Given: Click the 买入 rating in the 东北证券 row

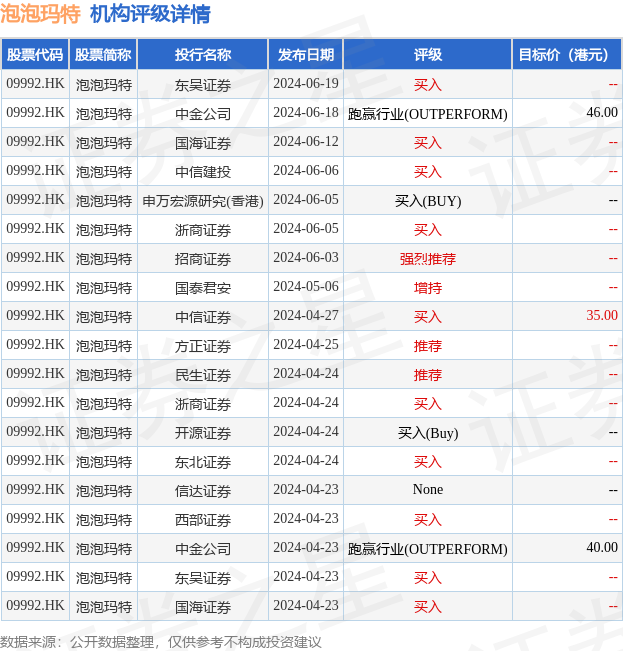Looking at the screenshot, I should click(428, 462).
